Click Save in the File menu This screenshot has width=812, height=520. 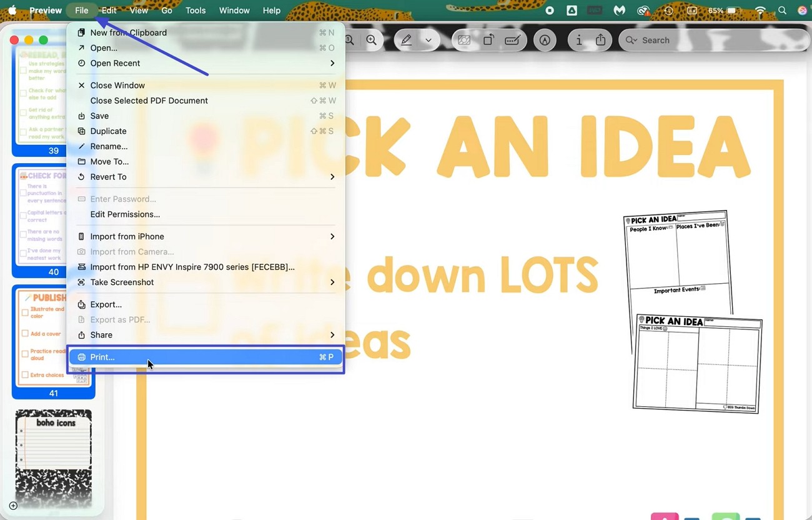coord(205,116)
